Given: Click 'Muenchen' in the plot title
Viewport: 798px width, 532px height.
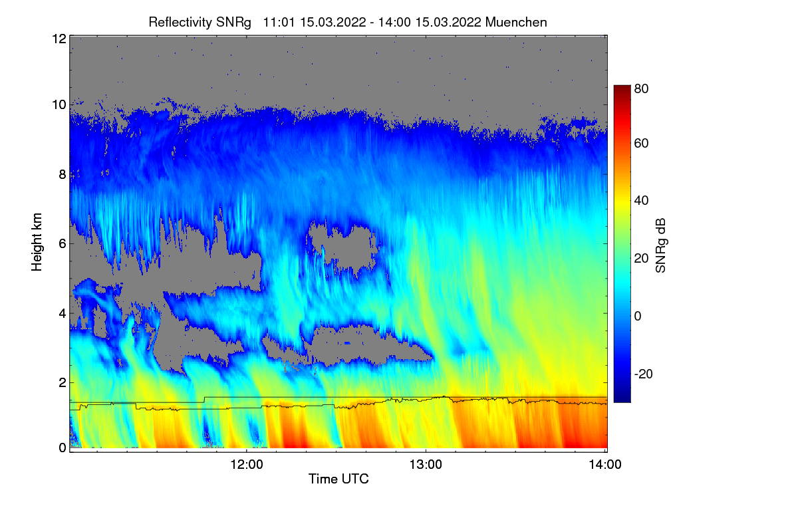Looking at the screenshot, I should 517,22.
